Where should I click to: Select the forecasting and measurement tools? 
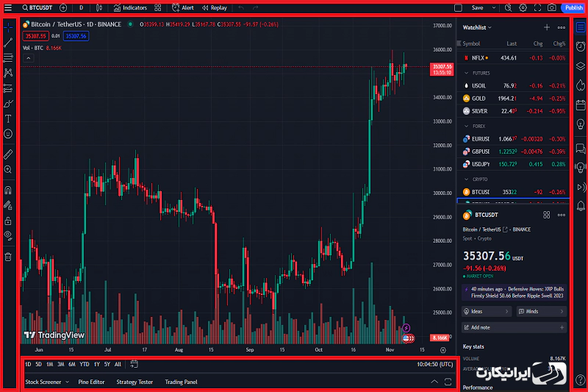[x=8, y=88]
